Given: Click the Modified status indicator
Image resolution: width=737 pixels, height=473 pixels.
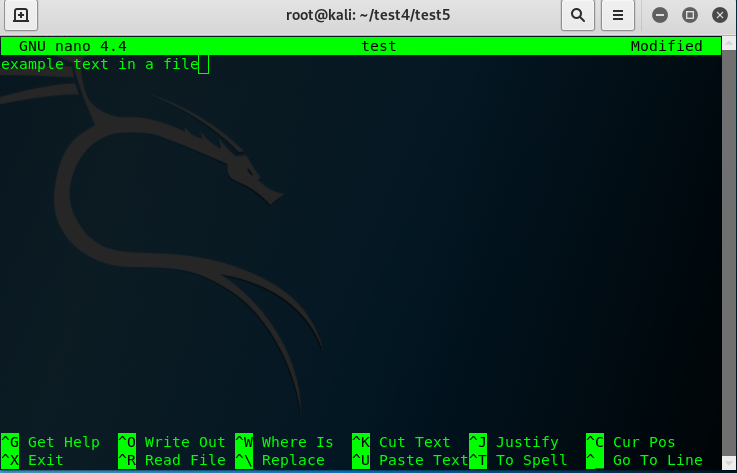Looking at the screenshot, I should 666,46.
